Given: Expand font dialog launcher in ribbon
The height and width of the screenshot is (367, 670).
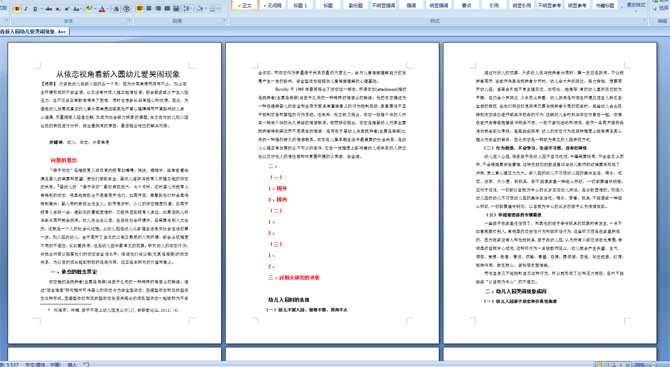Looking at the screenshot, I should click(129, 21).
